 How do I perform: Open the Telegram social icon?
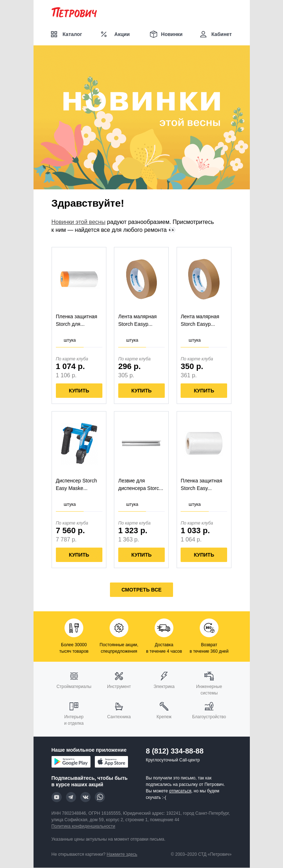(71, 797)
